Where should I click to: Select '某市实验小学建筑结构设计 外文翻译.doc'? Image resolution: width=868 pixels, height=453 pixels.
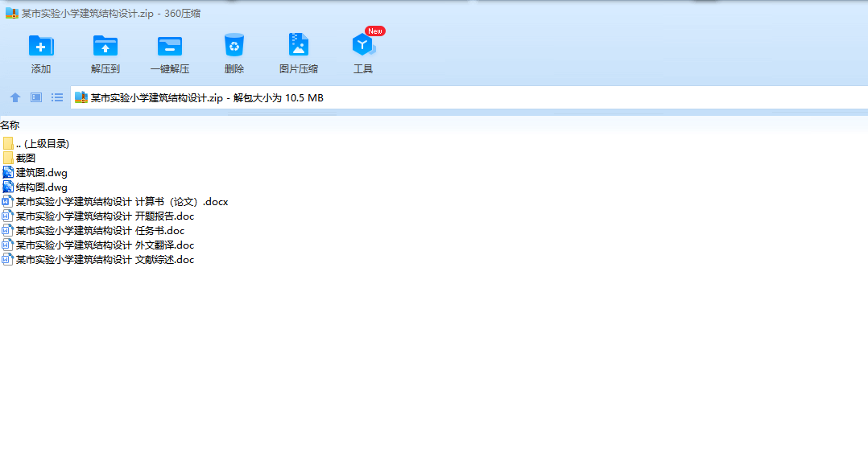pos(105,245)
